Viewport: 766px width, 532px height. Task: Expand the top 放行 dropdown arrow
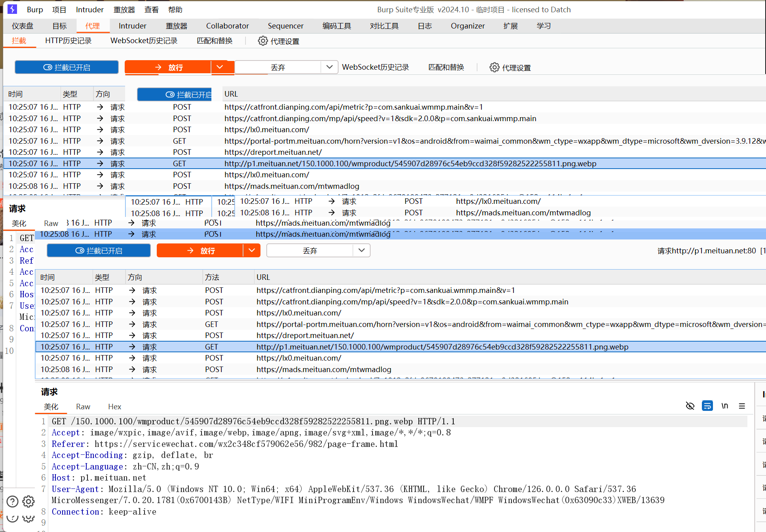pyautogui.click(x=220, y=67)
